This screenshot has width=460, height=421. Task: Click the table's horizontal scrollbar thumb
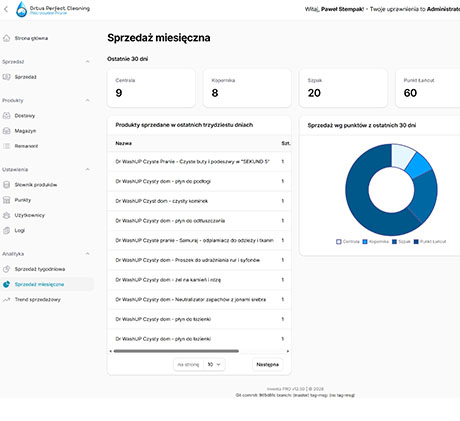176,351
